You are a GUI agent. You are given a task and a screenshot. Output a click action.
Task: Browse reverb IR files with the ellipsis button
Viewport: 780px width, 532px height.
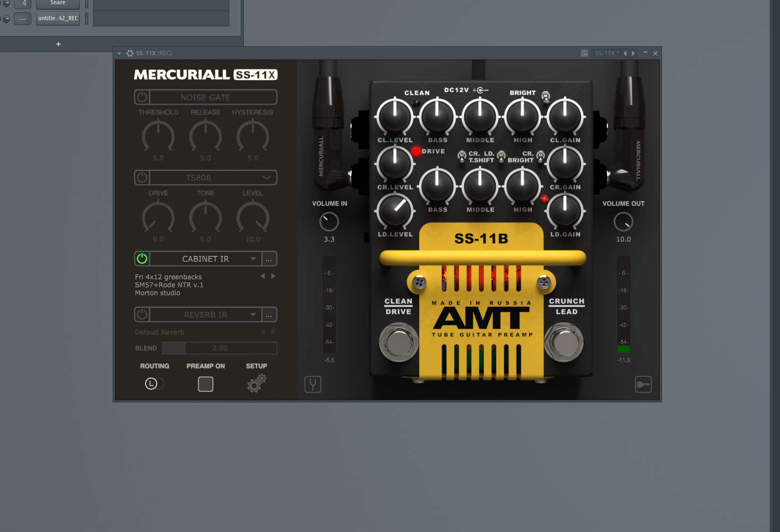(269, 315)
